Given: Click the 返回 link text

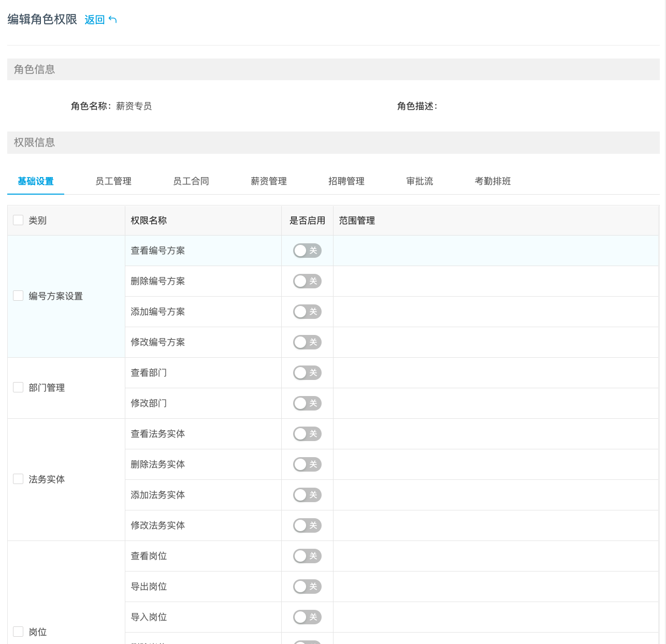Looking at the screenshot, I should tap(94, 20).
